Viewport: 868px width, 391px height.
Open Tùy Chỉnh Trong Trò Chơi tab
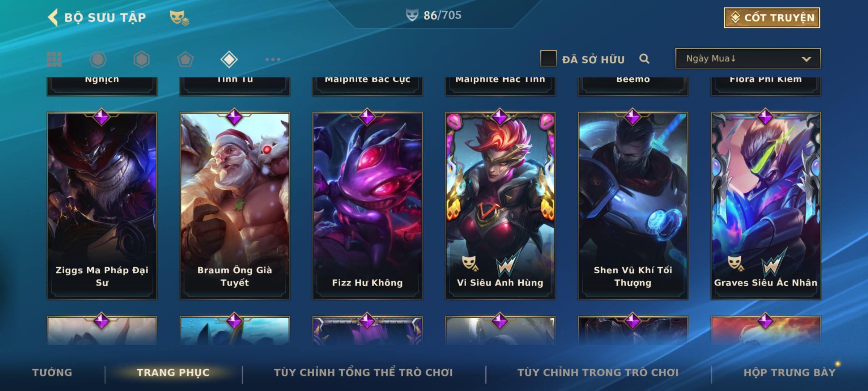point(598,373)
